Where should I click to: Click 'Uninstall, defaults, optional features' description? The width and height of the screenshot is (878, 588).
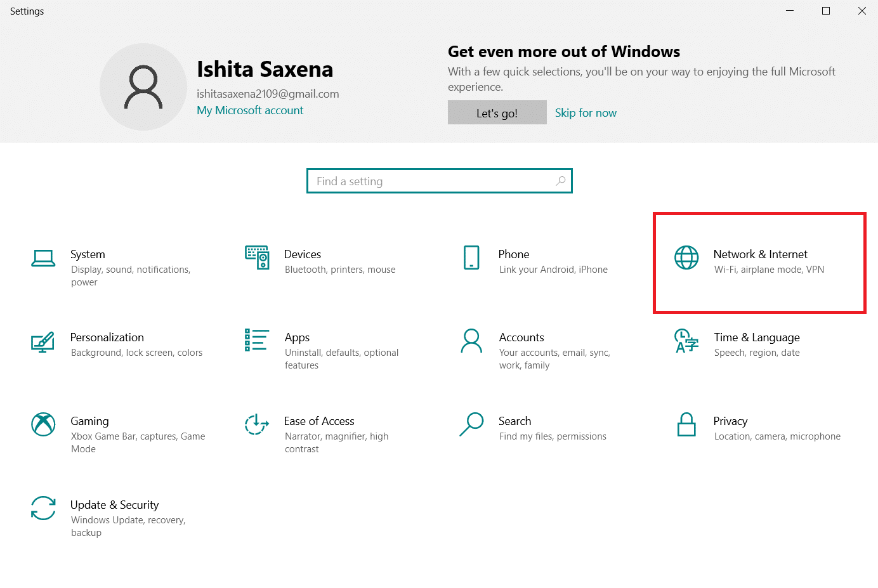pyautogui.click(x=342, y=359)
